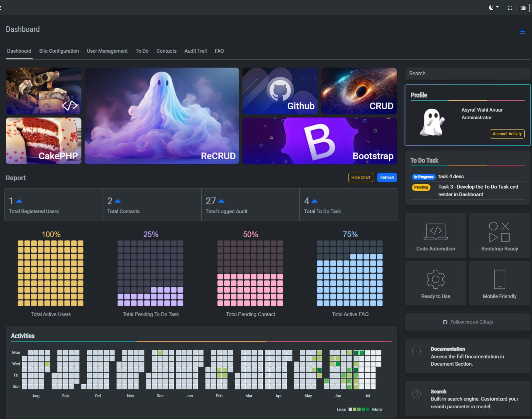532x419 pixels.
Task: Open the right sidebar menu icon in top bar
Action: (523, 8)
